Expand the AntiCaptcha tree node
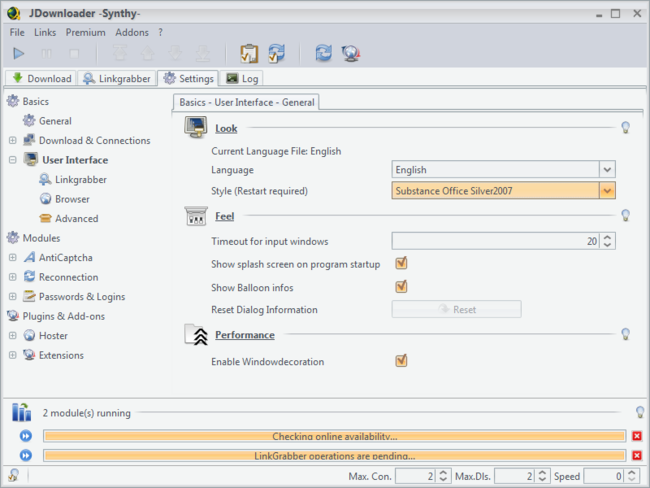The width and height of the screenshot is (650, 488). pos(13,257)
